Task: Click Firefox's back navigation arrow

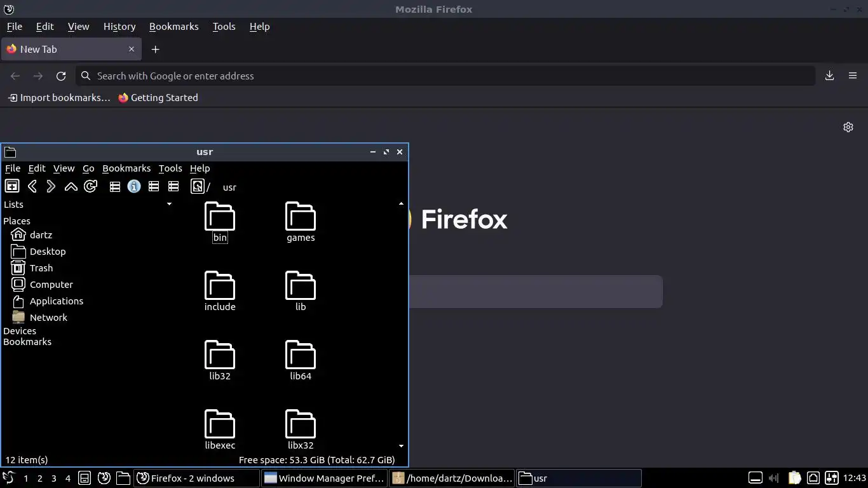Action: pos(15,76)
